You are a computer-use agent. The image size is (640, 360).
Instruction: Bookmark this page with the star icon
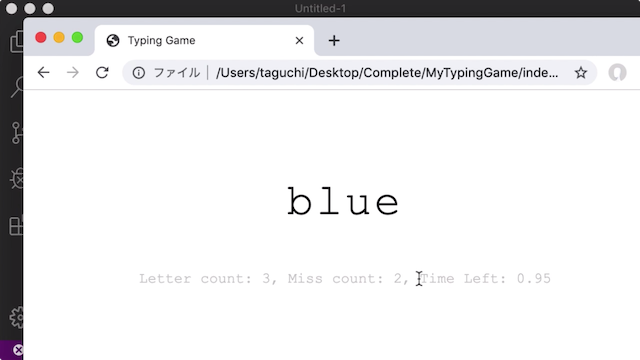(x=580, y=73)
